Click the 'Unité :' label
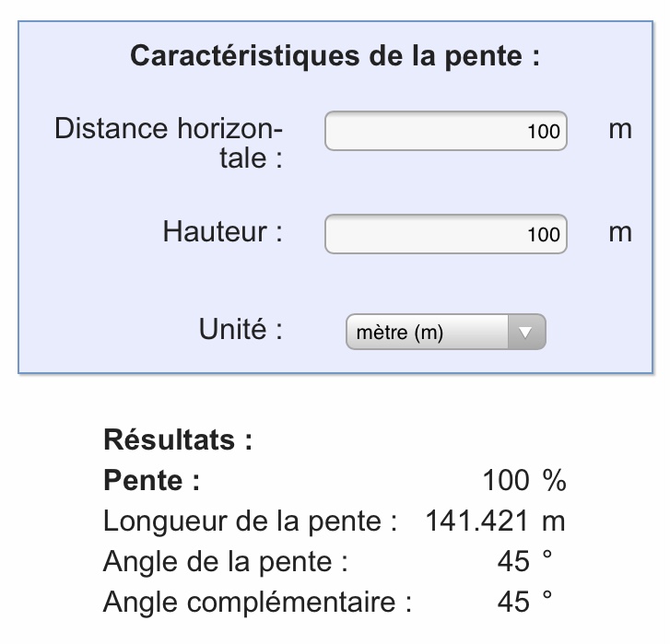This screenshot has width=670, height=644. click(x=240, y=330)
